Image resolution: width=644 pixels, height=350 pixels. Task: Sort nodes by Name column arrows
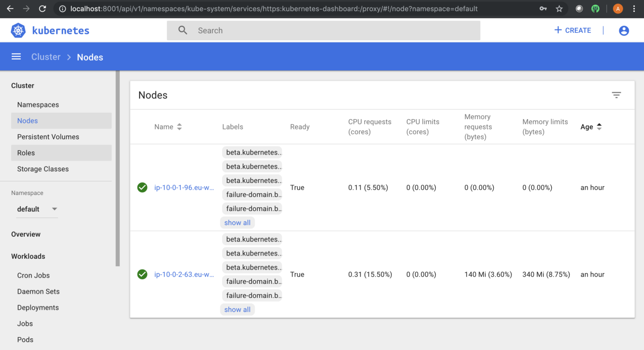179,127
